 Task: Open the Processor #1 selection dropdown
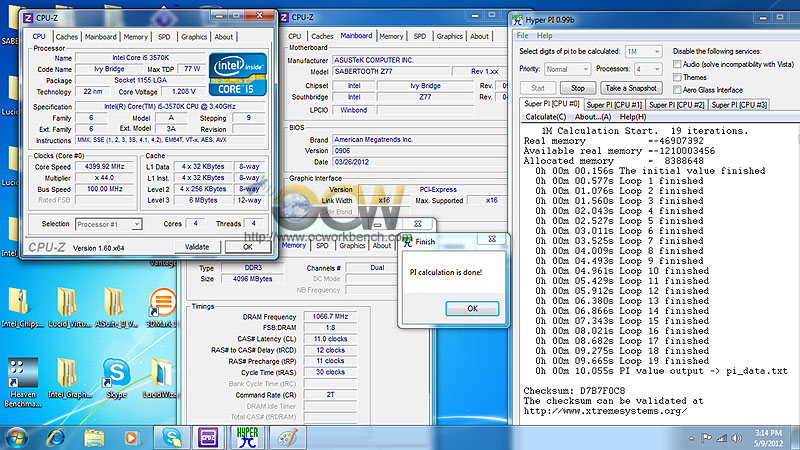coord(109,224)
